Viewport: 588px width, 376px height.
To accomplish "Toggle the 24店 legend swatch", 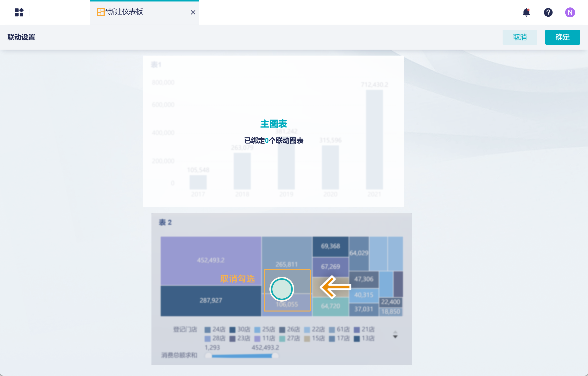I will (207, 330).
